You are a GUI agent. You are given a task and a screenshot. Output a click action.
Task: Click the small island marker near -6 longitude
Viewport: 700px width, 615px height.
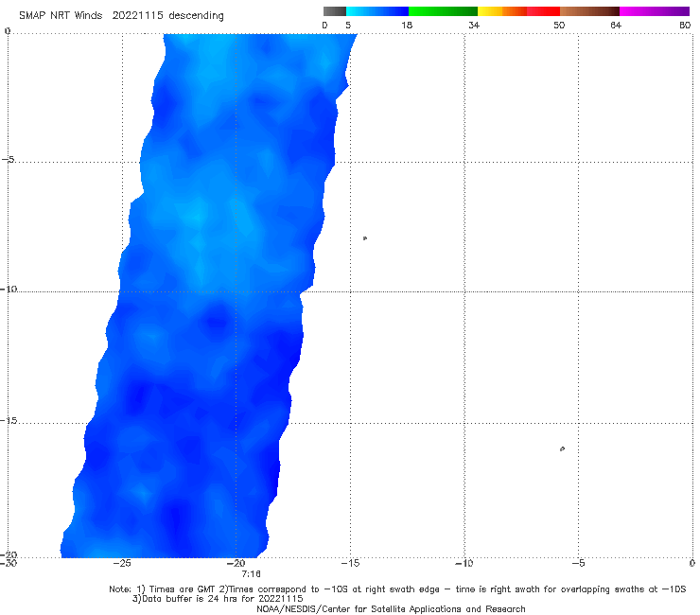pyautogui.click(x=562, y=448)
